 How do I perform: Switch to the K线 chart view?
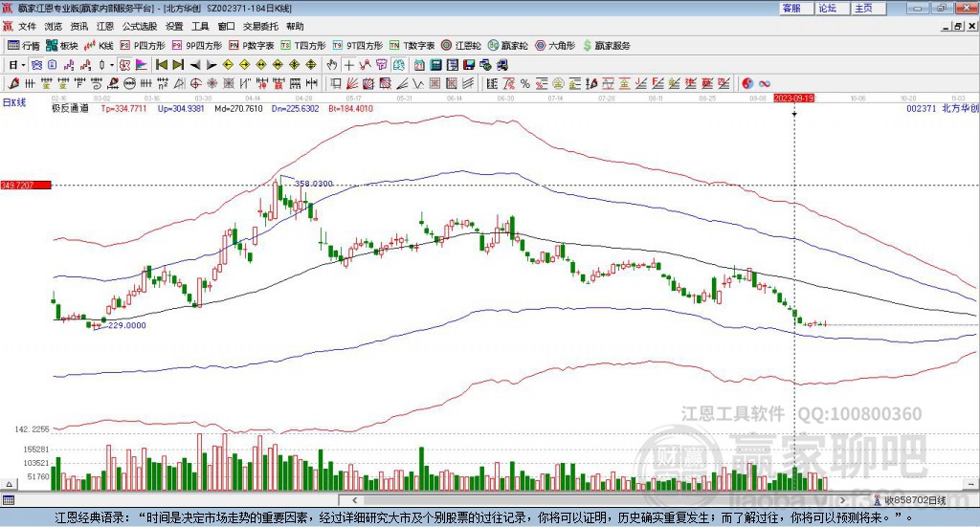[99, 46]
